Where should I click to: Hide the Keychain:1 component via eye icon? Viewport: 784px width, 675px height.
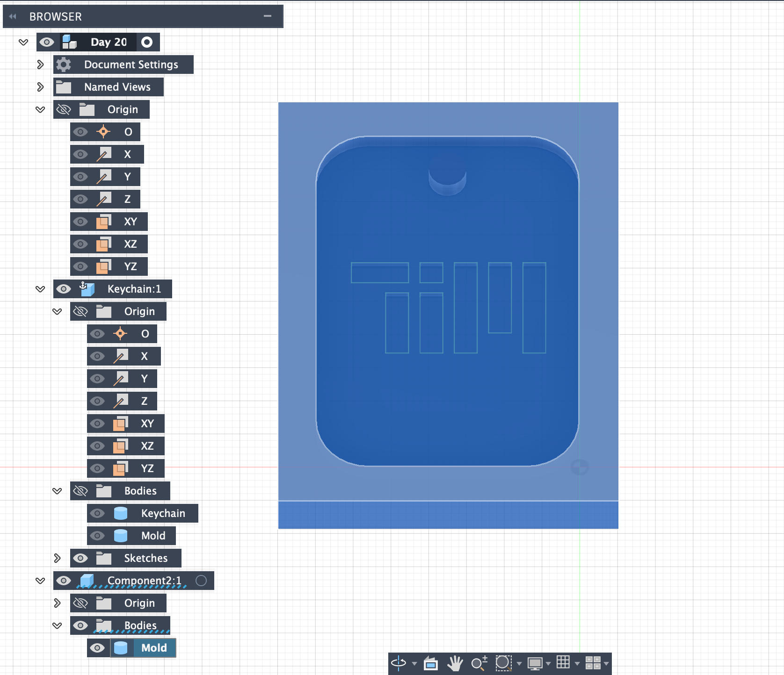pyautogui.click(x=64, y=289)
